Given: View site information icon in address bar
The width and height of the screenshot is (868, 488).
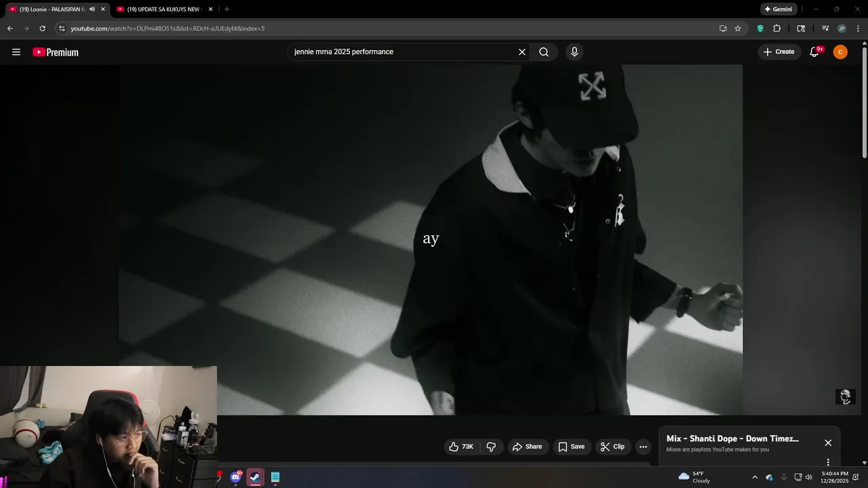Looking at the screenshot, I should pyautogui.click(x=62, y=28).
